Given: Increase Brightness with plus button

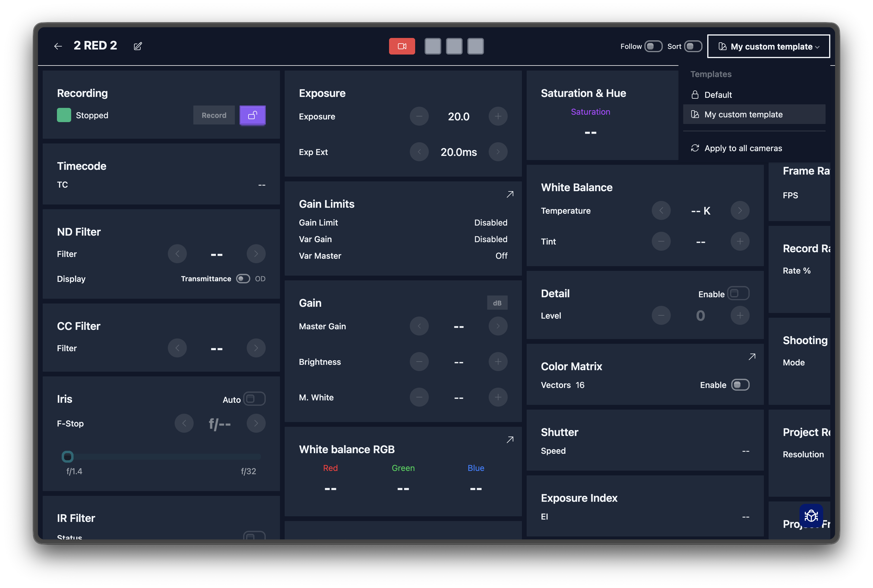Looking at the screenshot, I should coord(498,362).
